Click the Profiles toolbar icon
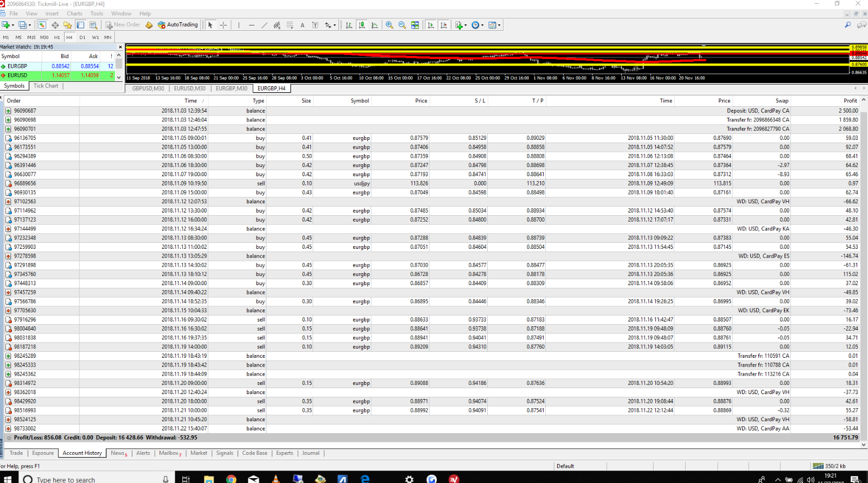The height and width of the screenshot is (483, 868). (x=22, y=25)
